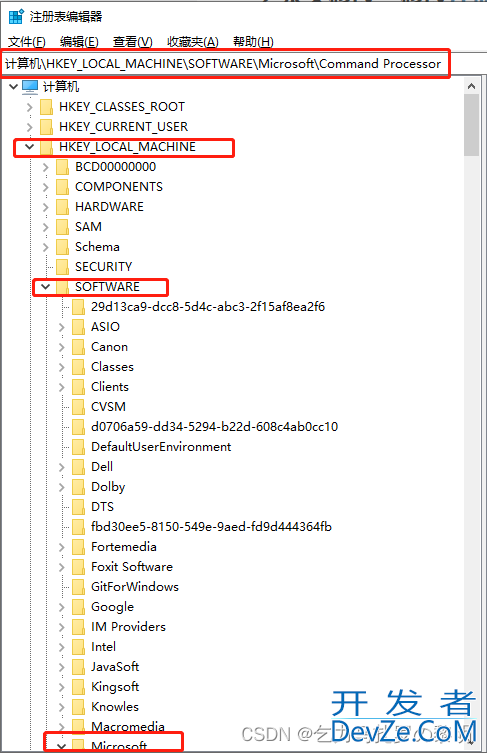Select the Dolby key label
Screen dimensions: 487x753
click(x=108, y=487)
